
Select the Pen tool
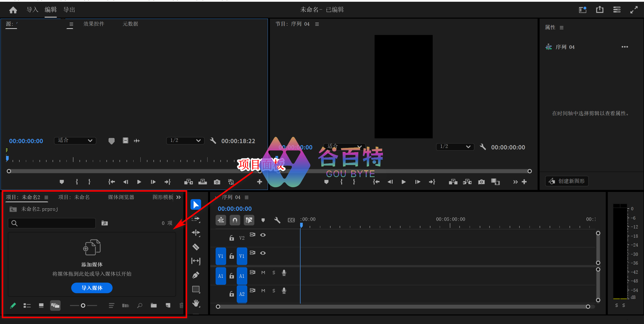pyautogui.click(x=196, y=275)
